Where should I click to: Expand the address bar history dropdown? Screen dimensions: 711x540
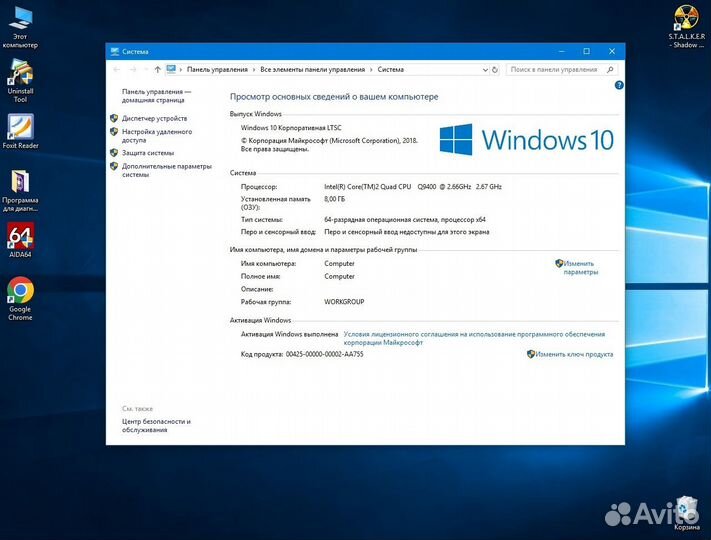point(485,70)
